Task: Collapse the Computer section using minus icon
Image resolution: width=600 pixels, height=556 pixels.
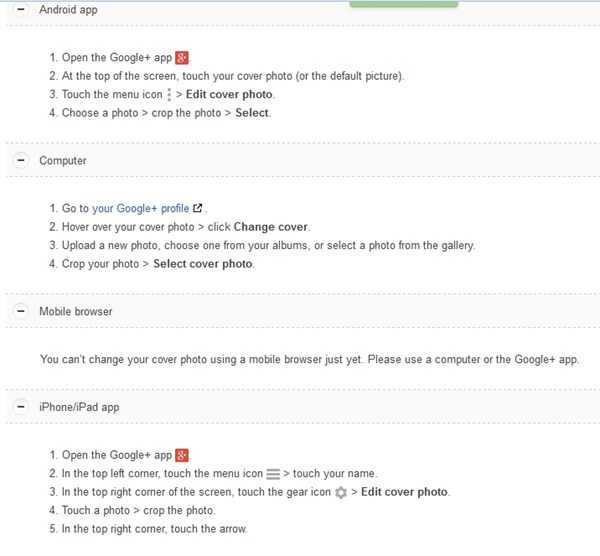Action: (21, 160)
